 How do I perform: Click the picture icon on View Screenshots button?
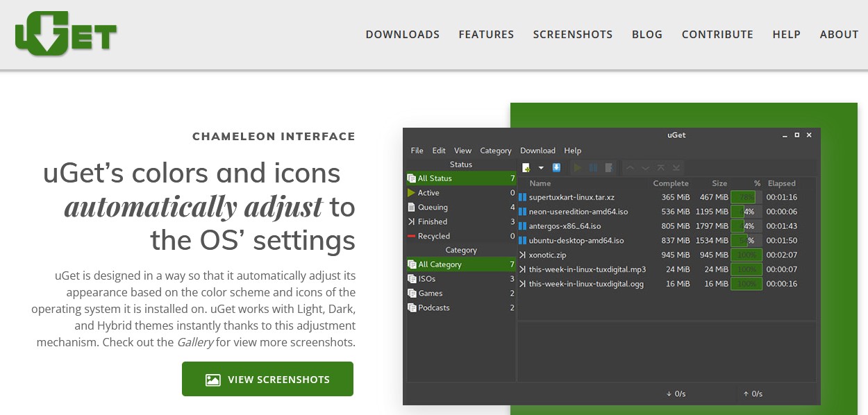[x=212, y=380]
